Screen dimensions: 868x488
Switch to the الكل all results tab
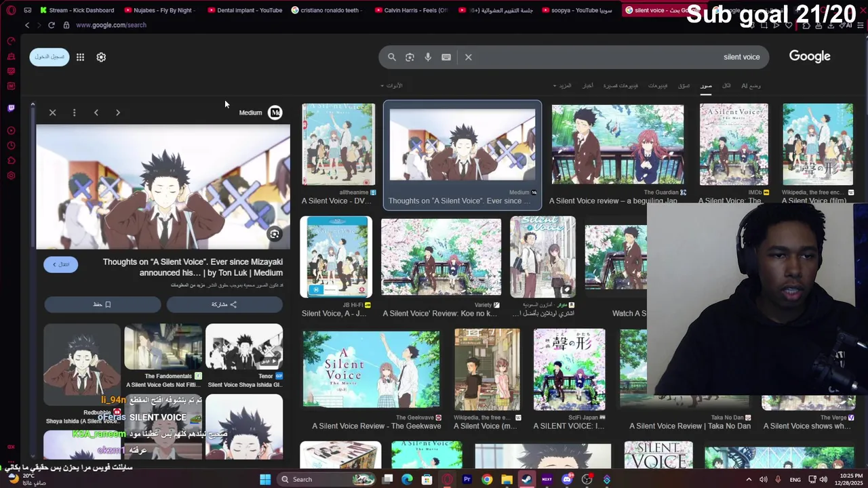726,86
